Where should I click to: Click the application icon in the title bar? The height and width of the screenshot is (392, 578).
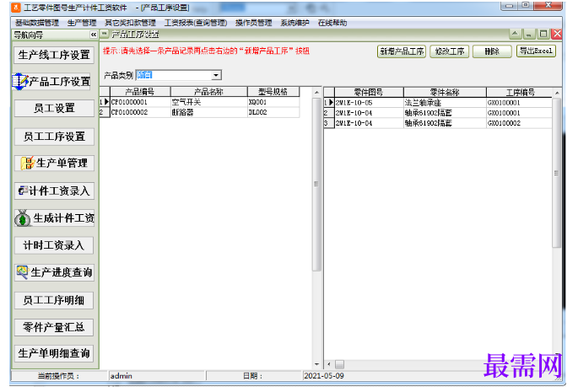pyautogui.click(x=16, y=8)
